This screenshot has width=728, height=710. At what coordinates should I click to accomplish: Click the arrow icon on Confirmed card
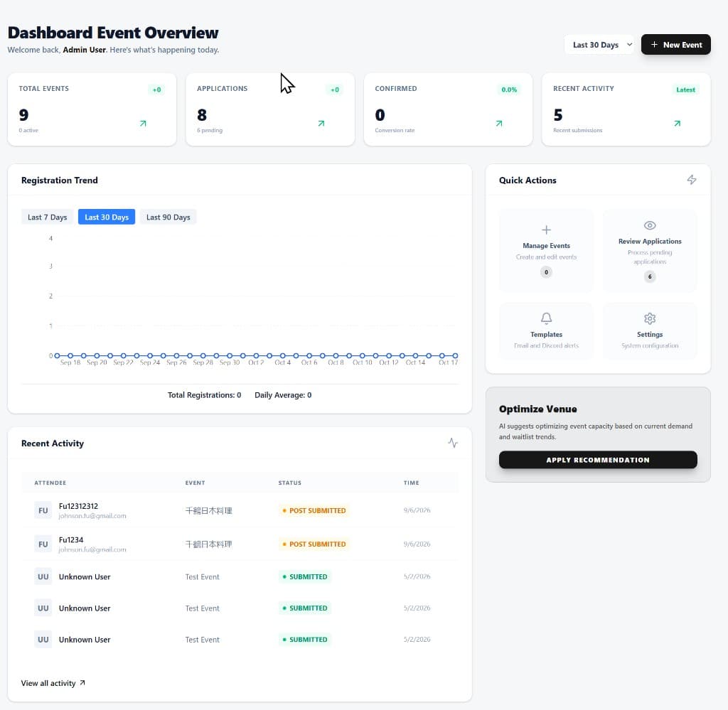(499, 124)
